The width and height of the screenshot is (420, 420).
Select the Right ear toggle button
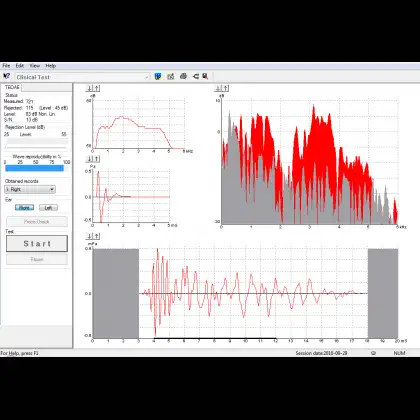(x=24, y=208)
